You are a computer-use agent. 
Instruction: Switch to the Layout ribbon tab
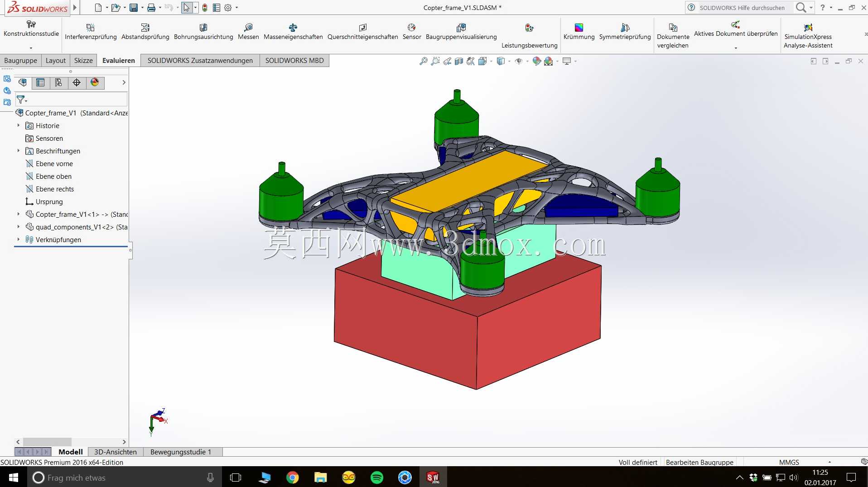tap(56, 61)
